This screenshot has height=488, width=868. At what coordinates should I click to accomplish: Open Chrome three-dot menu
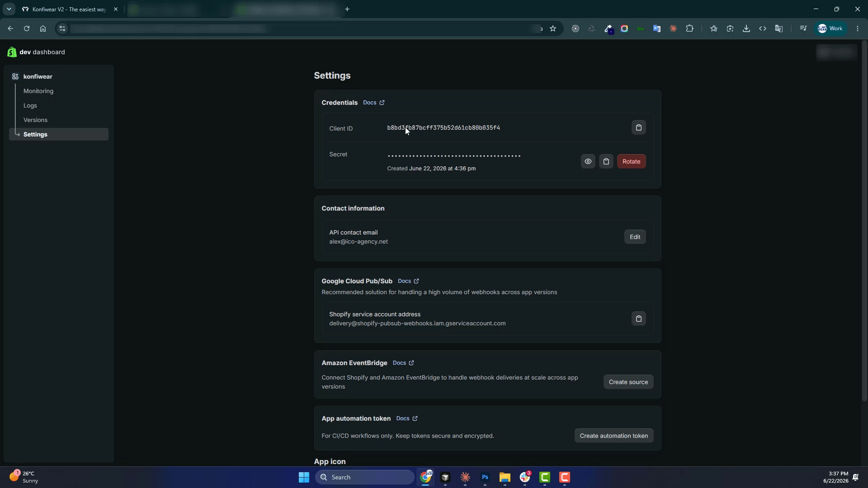[x=858, y=28]
